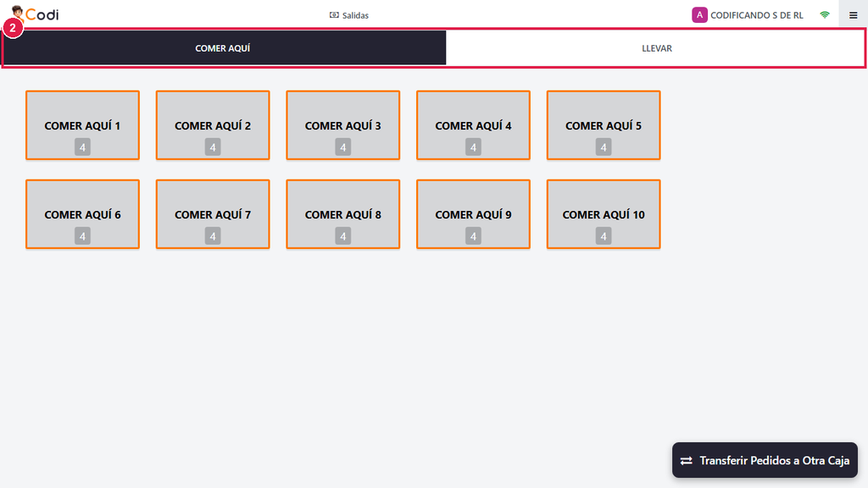Click the purple A user avatar
Viewport: 868px width, 488px height.
699,15
